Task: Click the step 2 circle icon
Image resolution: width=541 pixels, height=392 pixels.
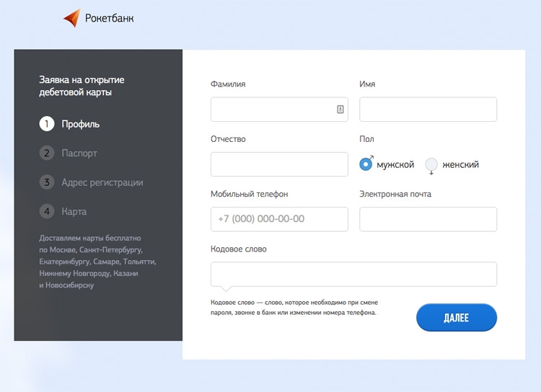Action: coord(47,153)
